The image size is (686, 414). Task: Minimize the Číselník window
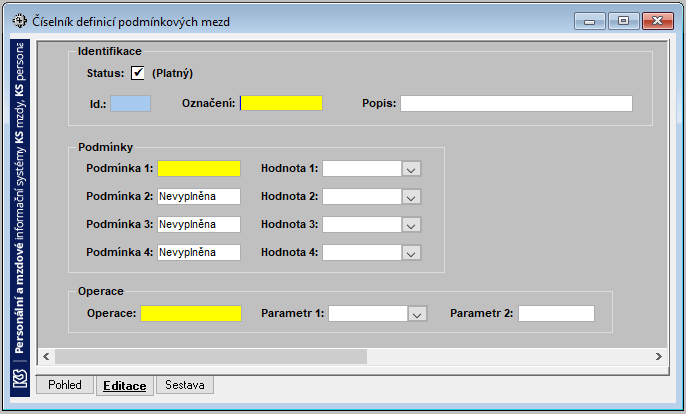click(590, 21)
